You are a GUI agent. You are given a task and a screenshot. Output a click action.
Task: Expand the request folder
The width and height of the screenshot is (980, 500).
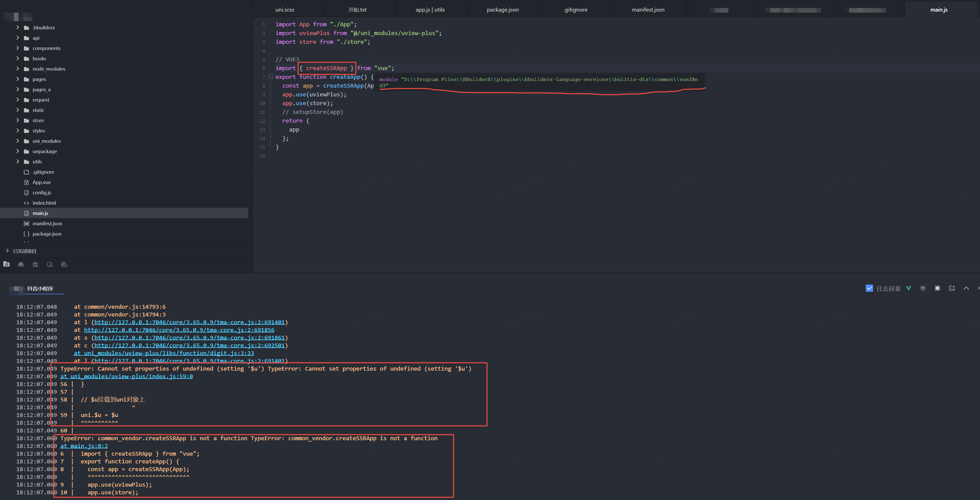[x=18, y=99]
